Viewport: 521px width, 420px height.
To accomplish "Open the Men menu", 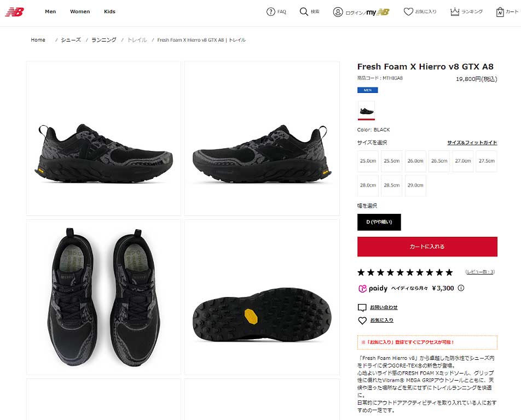I will point(50,11).
